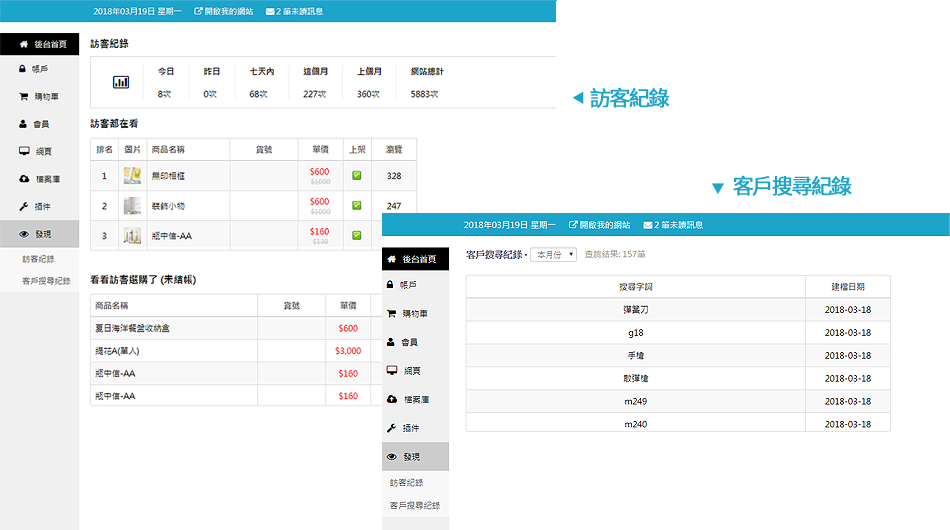Click the cloud icon for 檔案庫 in the visitor-records sidebar
The image size is (950, 530).
[23, 179]
